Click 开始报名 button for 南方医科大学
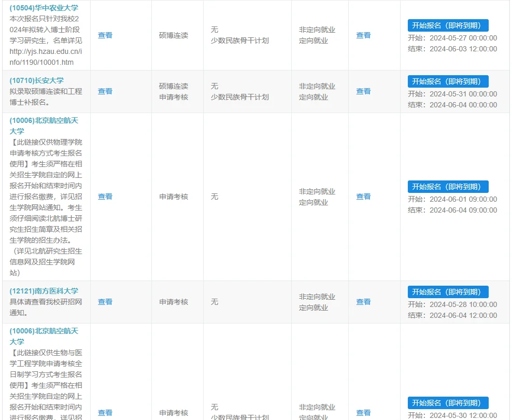The image size is (512, 420). tap(448, 292)
